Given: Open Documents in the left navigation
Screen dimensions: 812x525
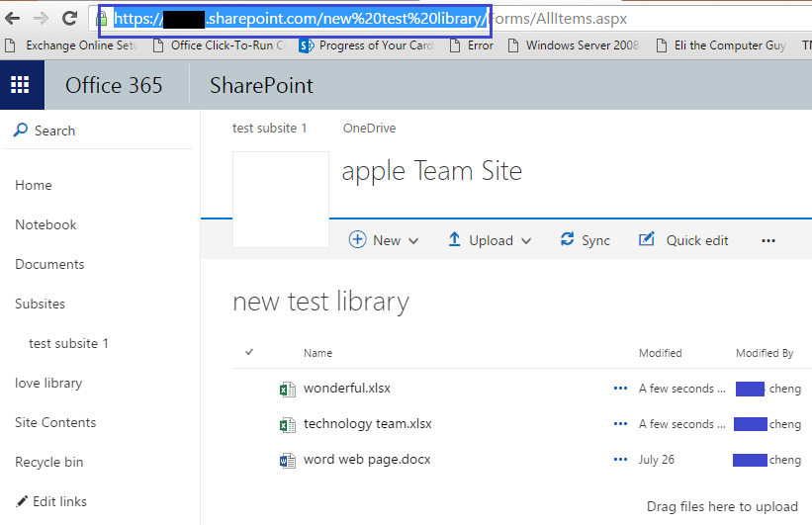Looking at the screenshot, I should tap(49, 264).
